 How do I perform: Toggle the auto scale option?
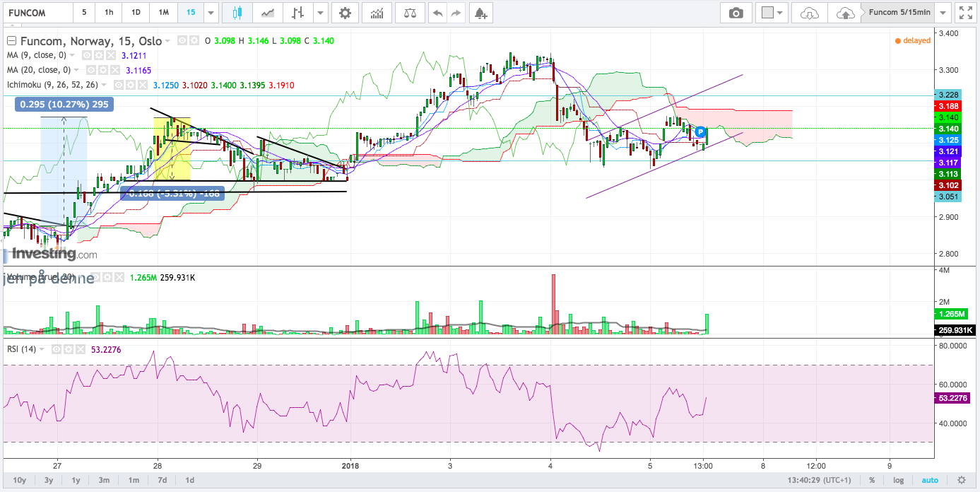930,480
